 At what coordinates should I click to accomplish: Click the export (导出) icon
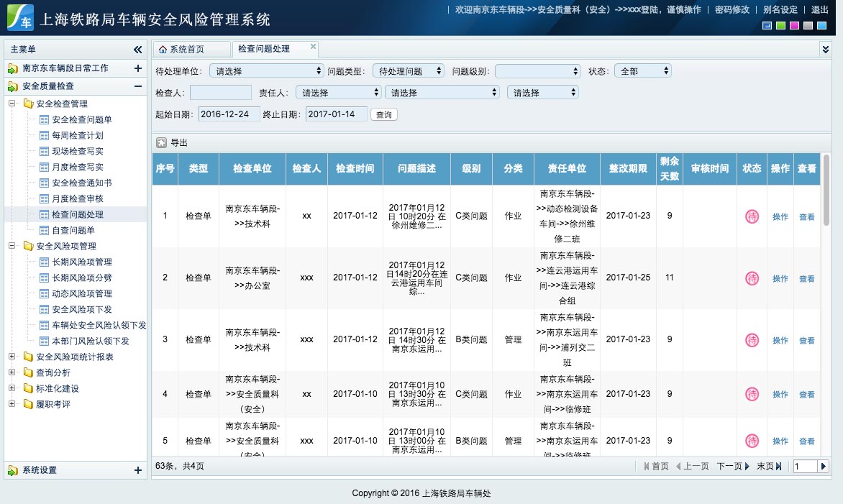(162, 143)
